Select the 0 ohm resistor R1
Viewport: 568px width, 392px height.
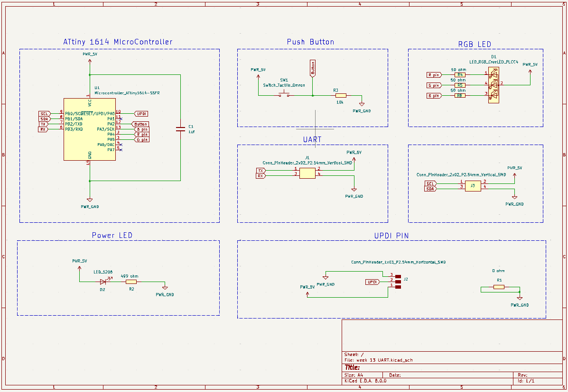click(499, 287)
